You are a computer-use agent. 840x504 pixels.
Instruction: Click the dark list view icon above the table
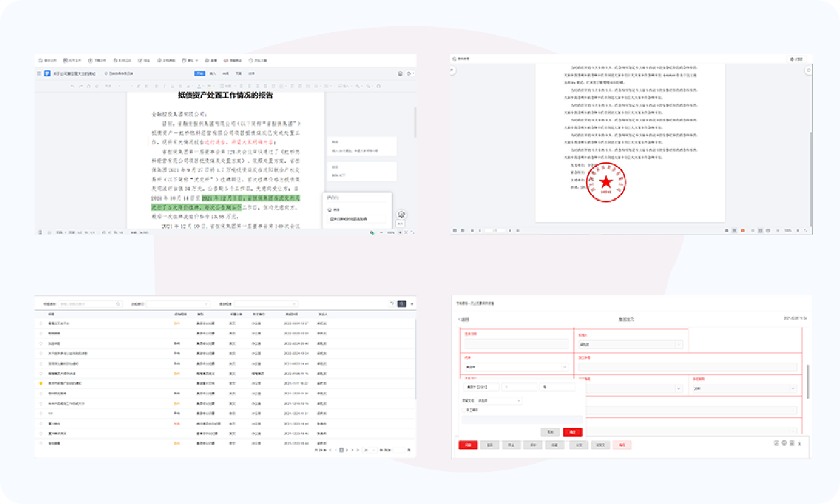(x=401, y=304)
